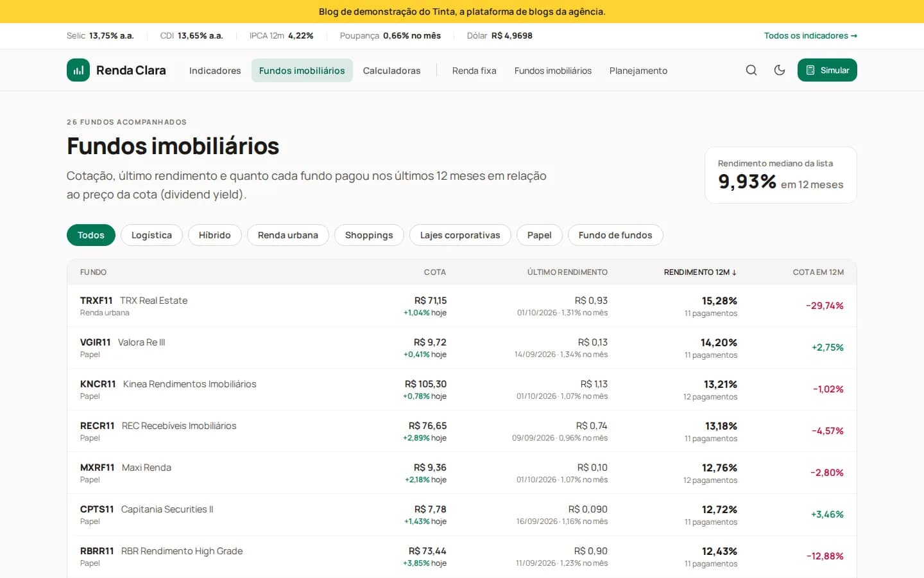
Task: Sort table by the FUNDO column header
Action: click(94, 272)
